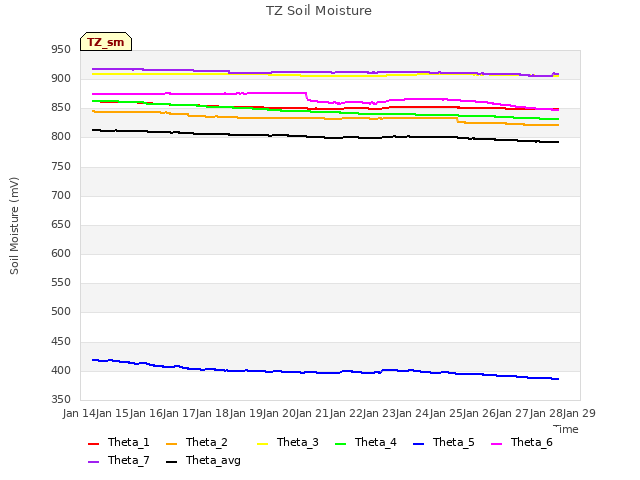
Task: Select the TZ_sm tab label
Action: click(x=106, y=42)
